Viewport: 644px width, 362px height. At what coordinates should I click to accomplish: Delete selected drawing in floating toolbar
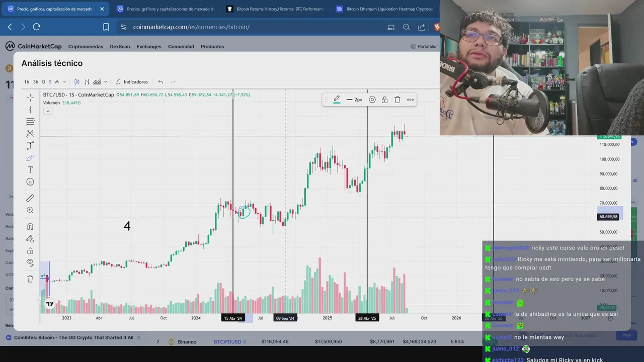pyautogui.click(x=397, y=100)
